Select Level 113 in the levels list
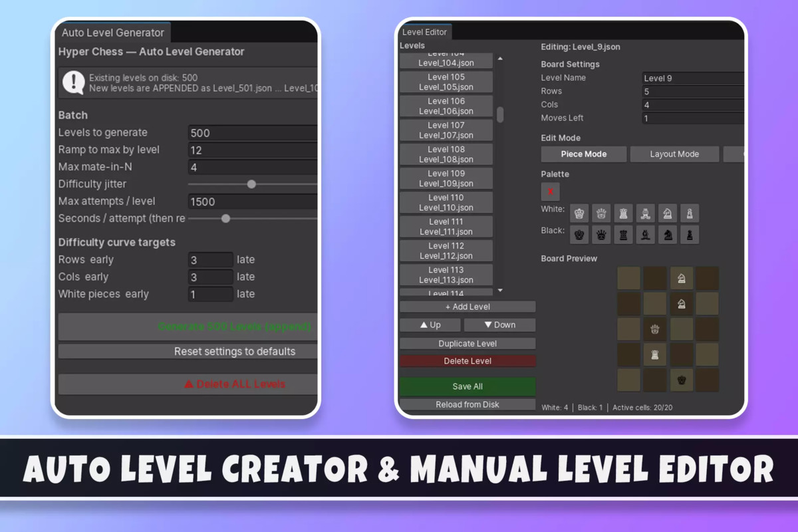This screenshot has height=532, width=798. (446, 275)
